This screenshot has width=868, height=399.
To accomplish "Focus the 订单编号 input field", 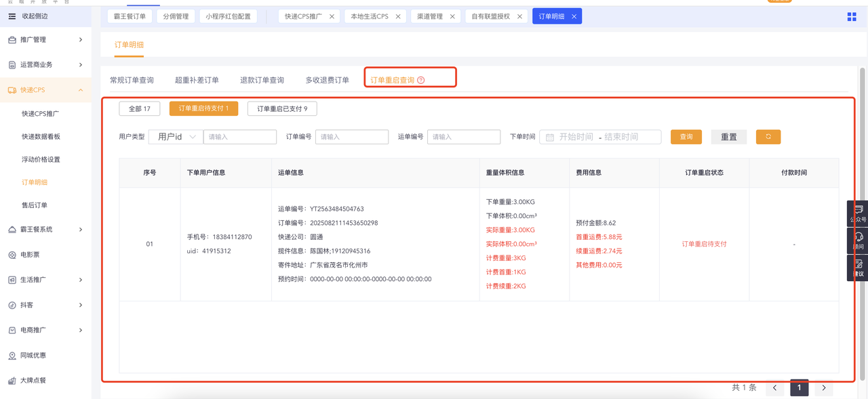I will point(352,137).
